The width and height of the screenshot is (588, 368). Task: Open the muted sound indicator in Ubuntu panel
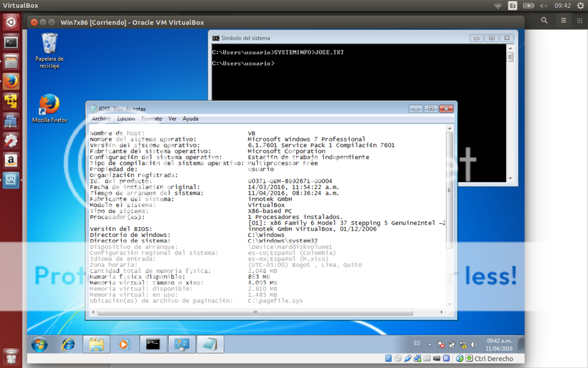544,6
